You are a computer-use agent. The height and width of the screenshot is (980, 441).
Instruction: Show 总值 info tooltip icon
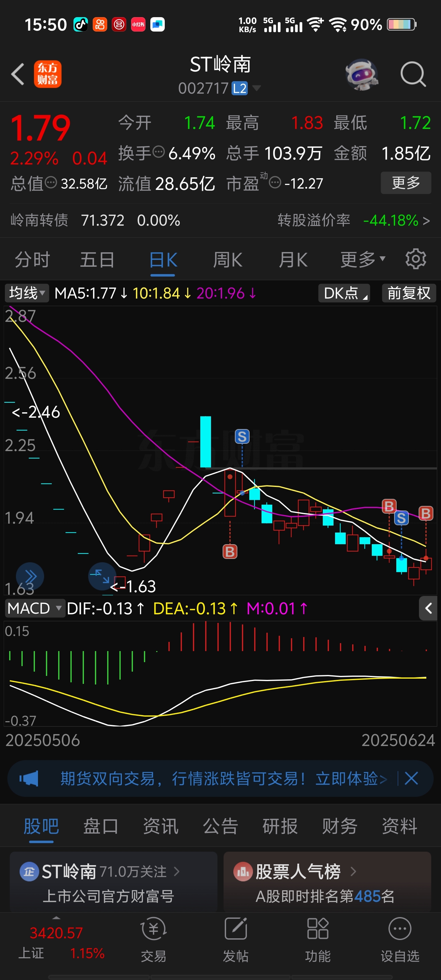[x=51, y=183]
